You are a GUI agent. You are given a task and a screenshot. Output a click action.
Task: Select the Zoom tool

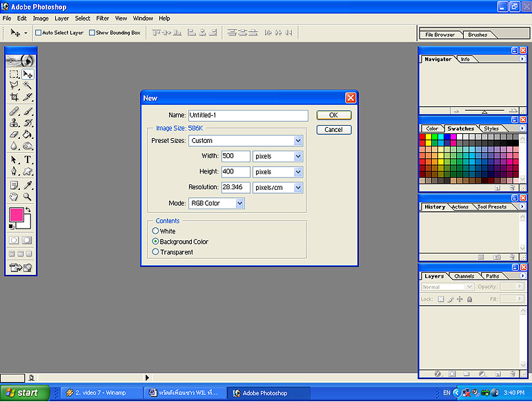[x=28, y=197]
